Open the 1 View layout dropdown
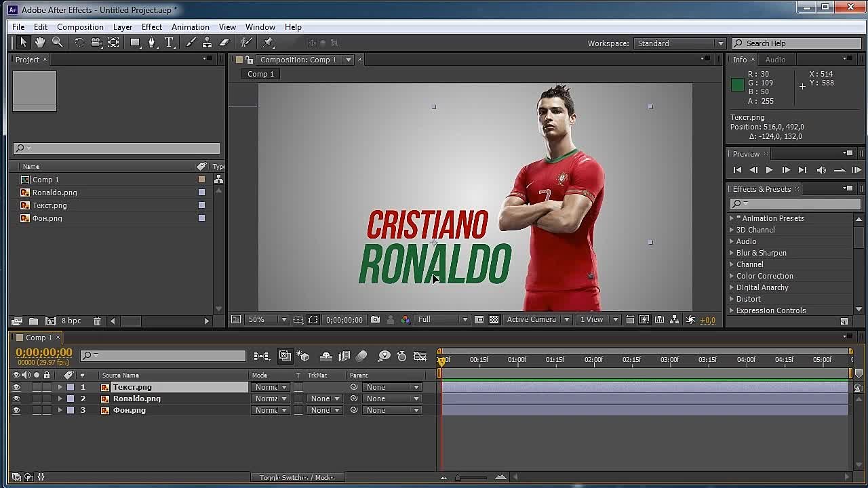868x488 pixels. pyautogui.click(x=597, y=319)
